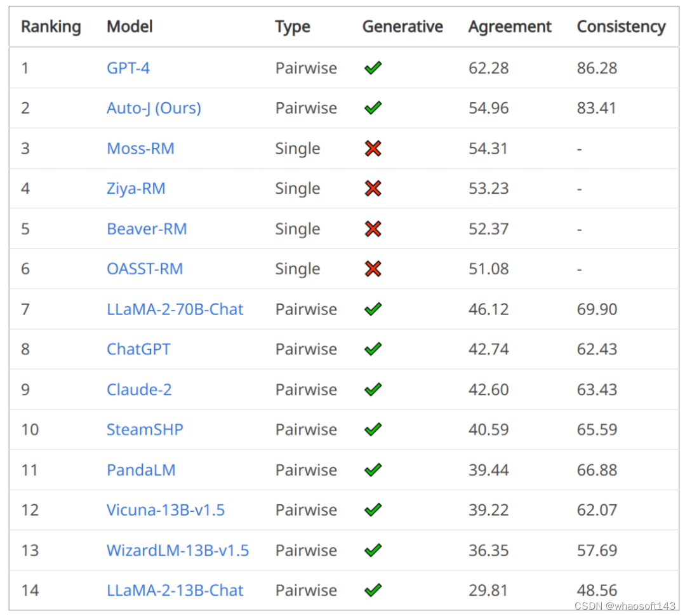Screen dimensions: 685x616
Task: Click the green checkmark in the GPT-4 row
Action: (x=373, y=68)
